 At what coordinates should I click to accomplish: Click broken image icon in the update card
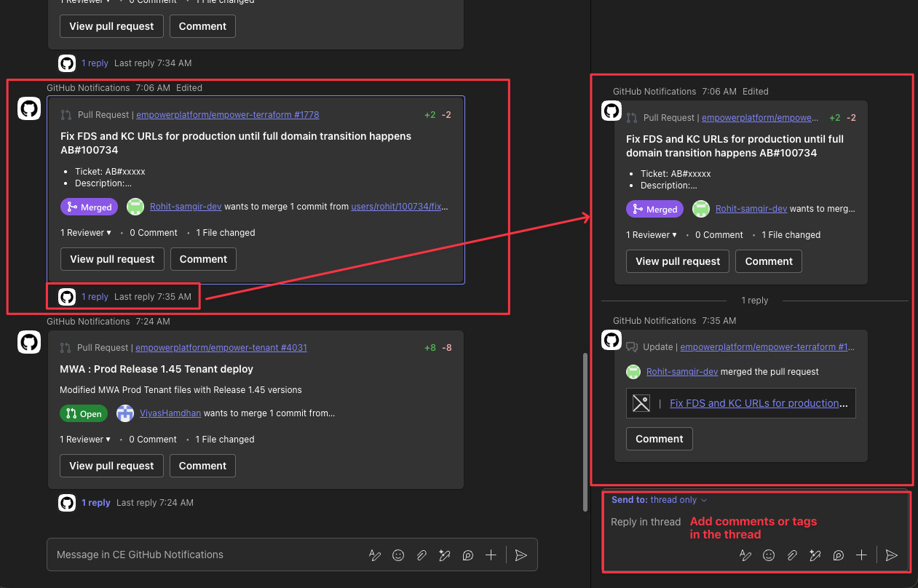pyautogui.click(x=641, y=403)
